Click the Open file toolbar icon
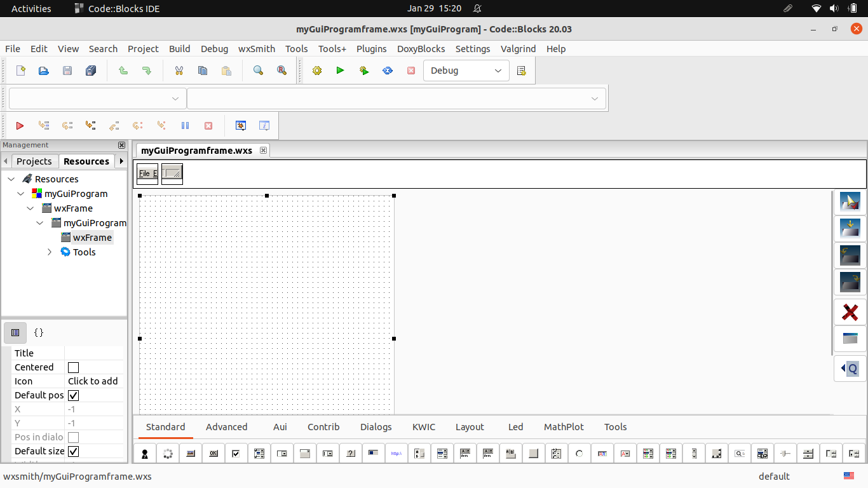Image resolution: width=868 pixels, height=488 pixels. point(44,71)
